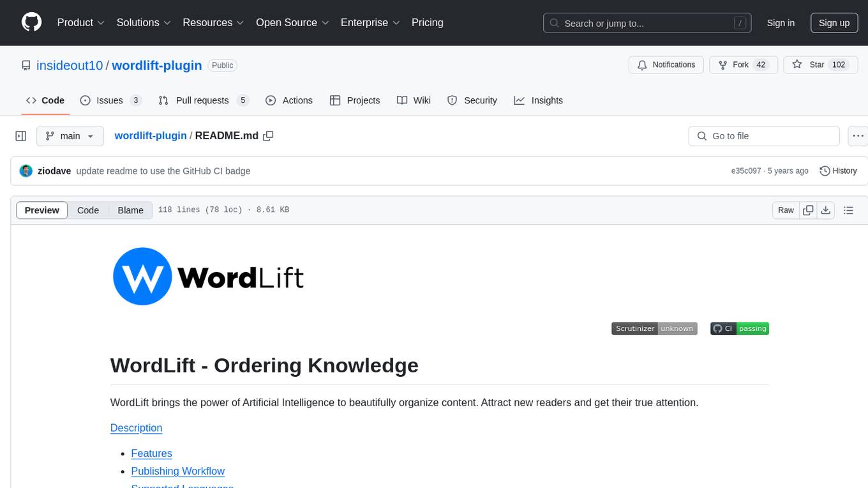Image resolution: width=868 pixels, height=488 pixels.
Task: Download the raw file
Action: pyautogui.click(x=826, y=210)
